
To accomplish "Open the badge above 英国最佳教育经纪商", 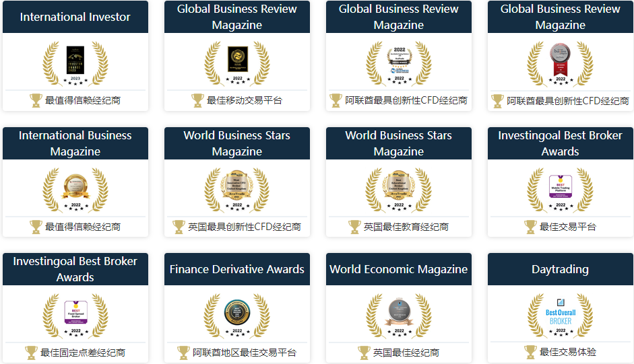I will click(x=399, y=184).
